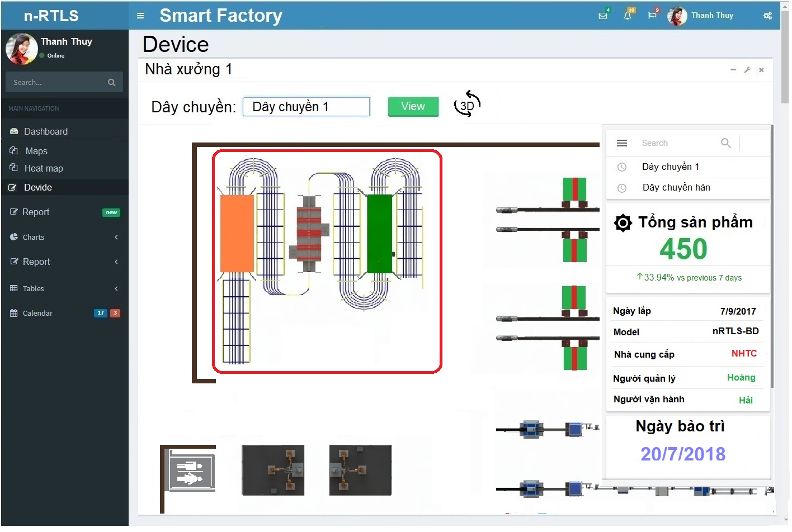Open the mail messages icon in header
The height and width of the screenshot is (532, 792).
(x=603, y=16)
